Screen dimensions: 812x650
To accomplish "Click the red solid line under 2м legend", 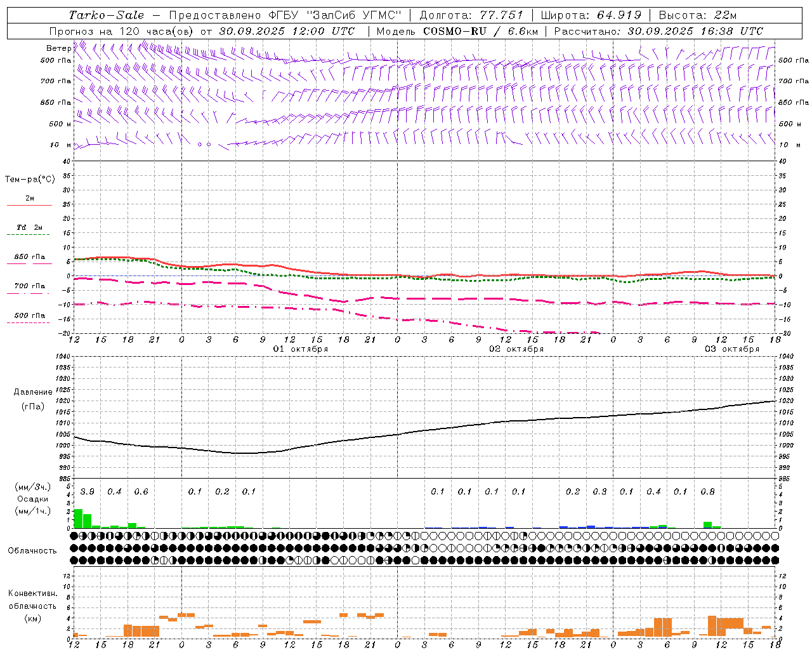I will 29,205.
